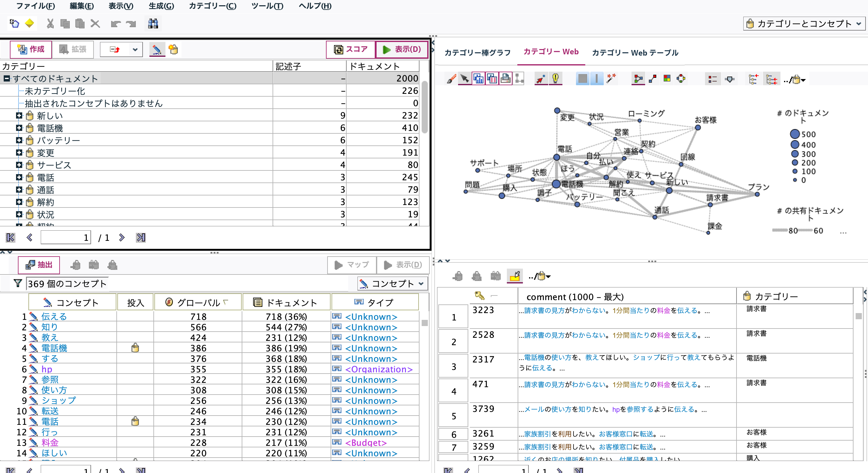Select the pencil edit icon beside the 作成 button
Screen dimensions: 868x473
[x=157, y=49]
